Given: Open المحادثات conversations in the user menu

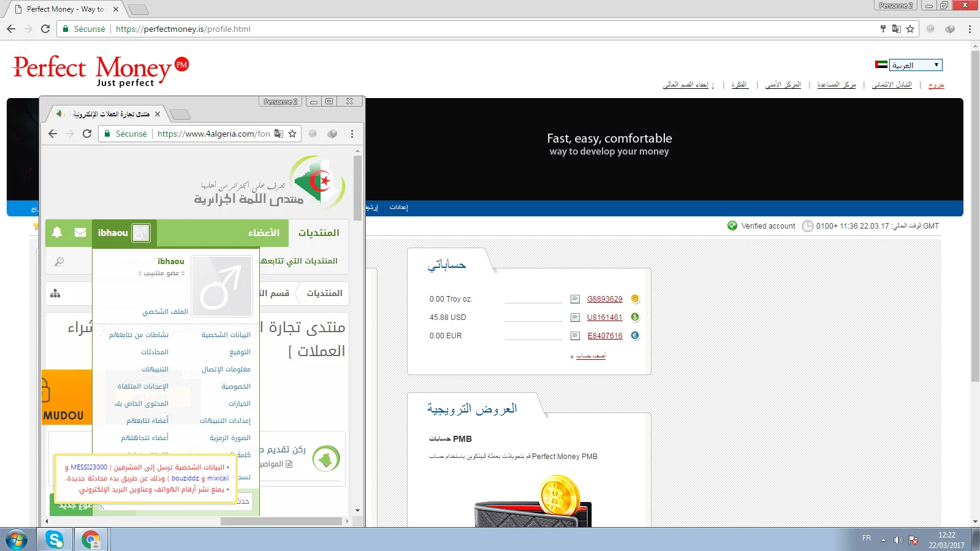Looking at the screenshot, I should (155, 352).
